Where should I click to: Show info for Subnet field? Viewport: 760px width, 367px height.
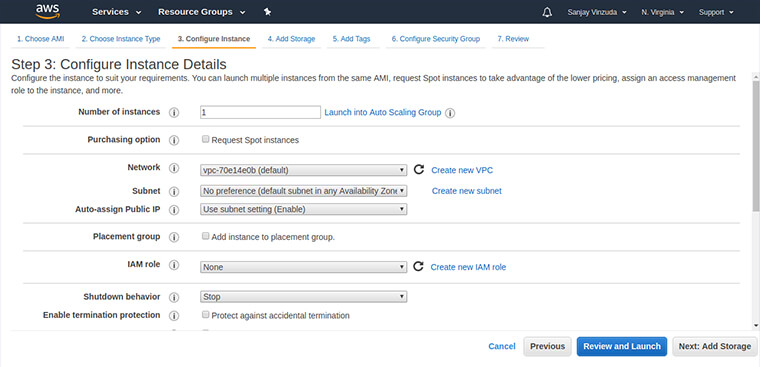174,191
